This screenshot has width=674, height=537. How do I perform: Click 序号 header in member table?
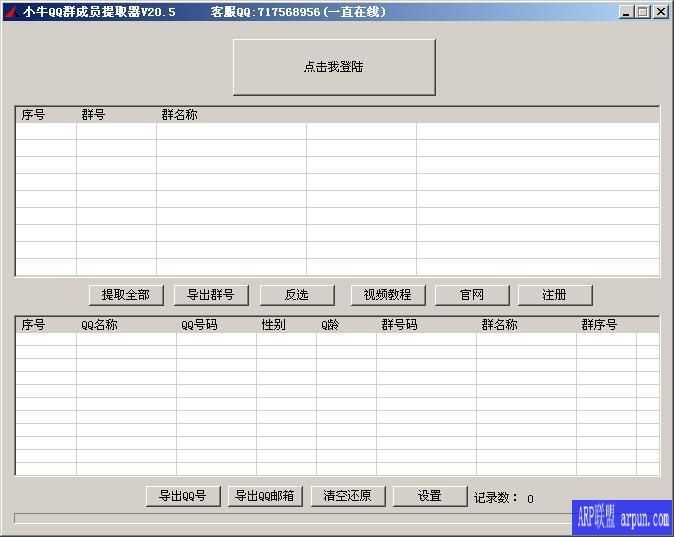[x=46, y=325]
